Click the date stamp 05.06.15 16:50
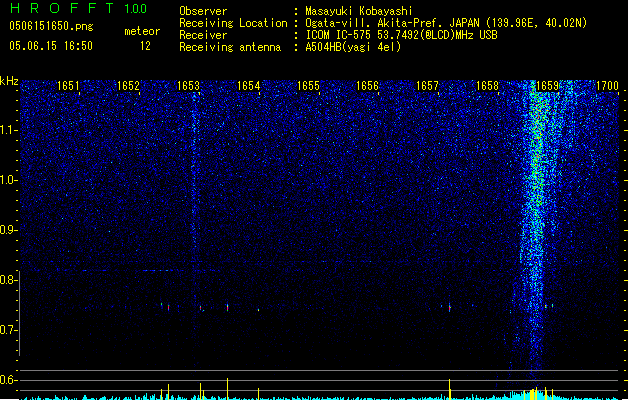 pos(51,46)
